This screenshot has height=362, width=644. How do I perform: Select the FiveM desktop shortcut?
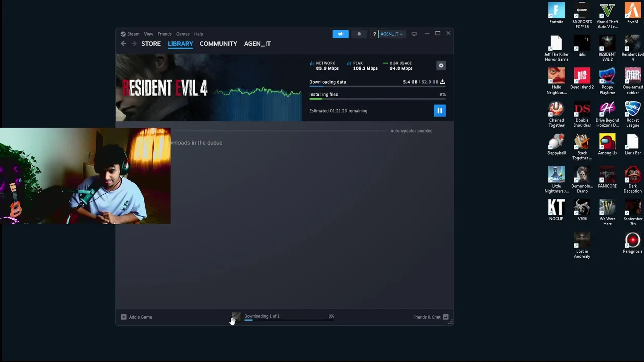[633, 14]
